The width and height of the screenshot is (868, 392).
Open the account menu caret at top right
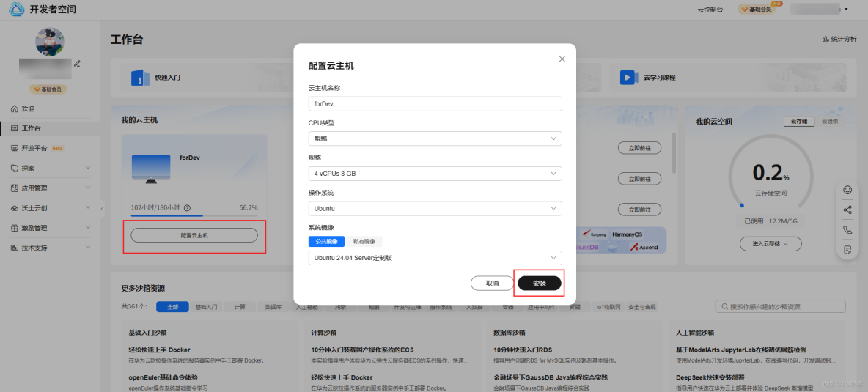point(846,10)
